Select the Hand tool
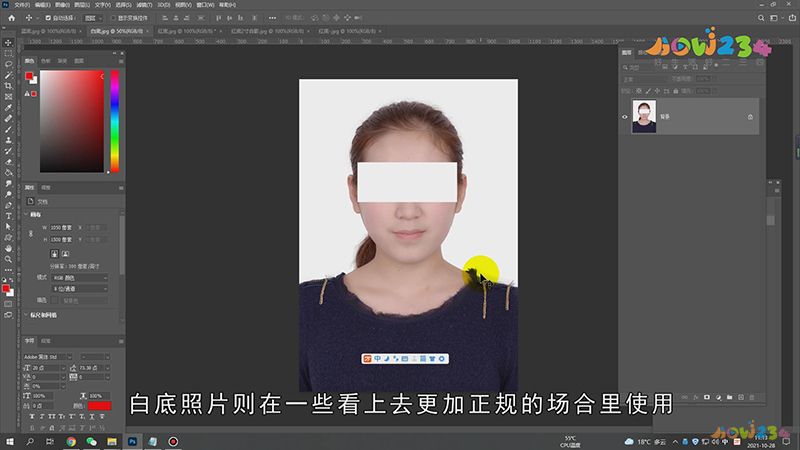Image resolution: width=800 pixels, height=450 pixels. [8, 248]
